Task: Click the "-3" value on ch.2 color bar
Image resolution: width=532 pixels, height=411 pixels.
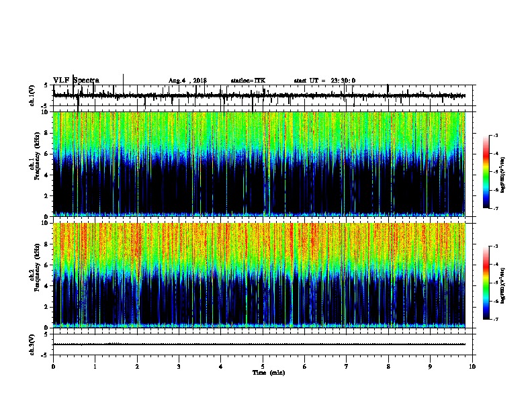Action: coord(495,246)
